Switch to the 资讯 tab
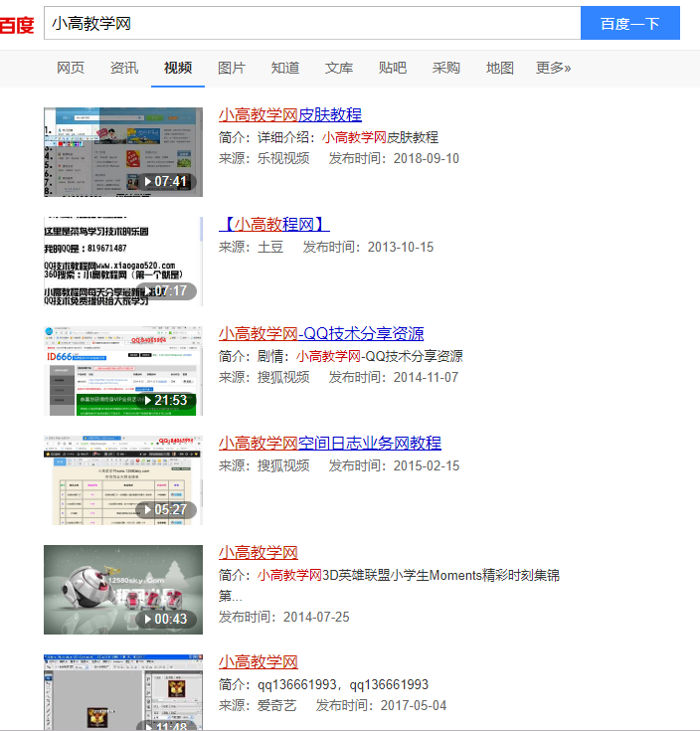 click(124, 68)
